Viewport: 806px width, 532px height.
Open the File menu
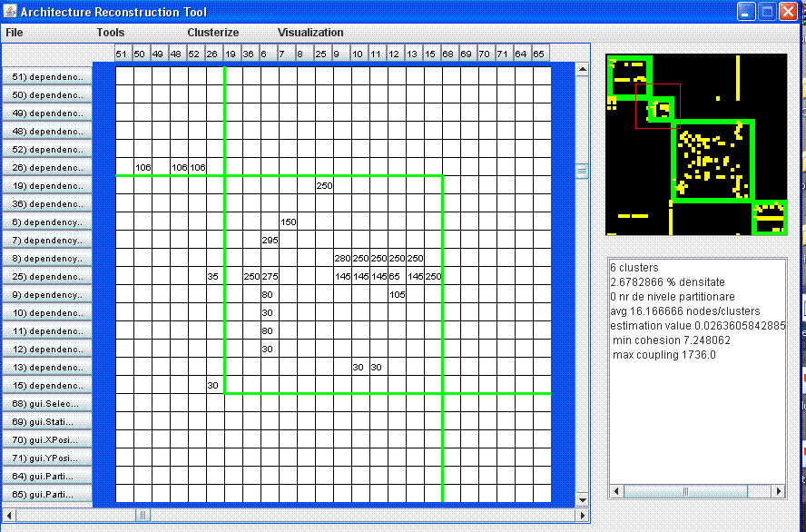click(x=14, y=33)
